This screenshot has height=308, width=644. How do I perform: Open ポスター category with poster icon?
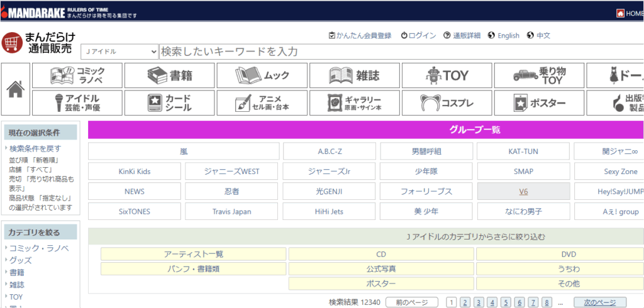539,103
